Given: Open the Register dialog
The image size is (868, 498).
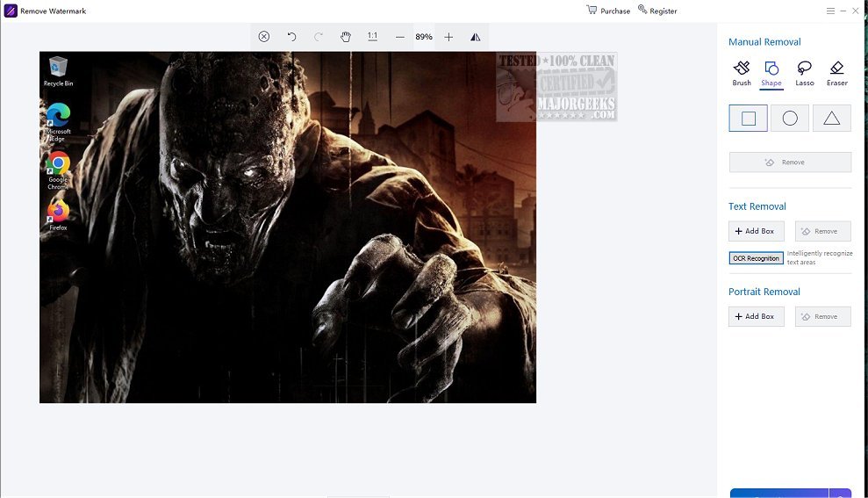Looking at the screenshot, I should point(657,11).
